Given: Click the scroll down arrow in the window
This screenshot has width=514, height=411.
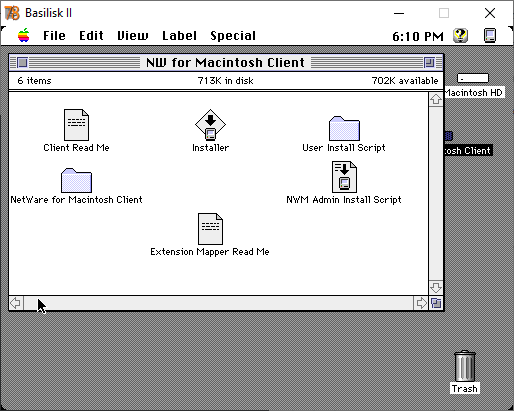Looking at the screenshot, I should click(x=436, y=287).
